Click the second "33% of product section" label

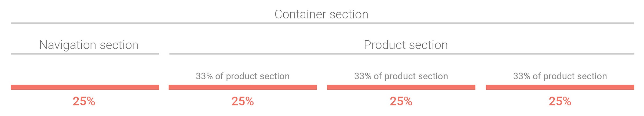tap(401, 76)
